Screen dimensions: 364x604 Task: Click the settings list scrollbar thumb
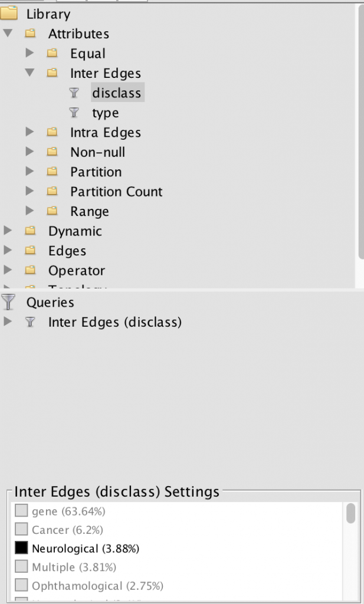(x=350, y=513)
